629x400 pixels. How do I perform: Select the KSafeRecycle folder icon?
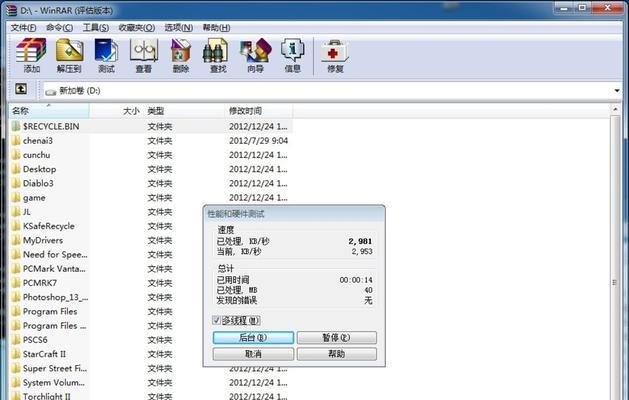(16, 226)
